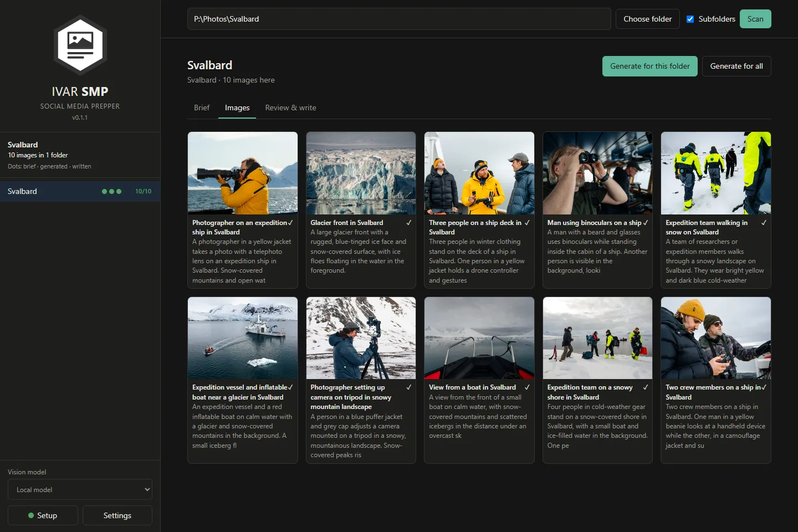798x532 pixels.
Task: Switch to the Brief tab
Action: click(202, 108)
